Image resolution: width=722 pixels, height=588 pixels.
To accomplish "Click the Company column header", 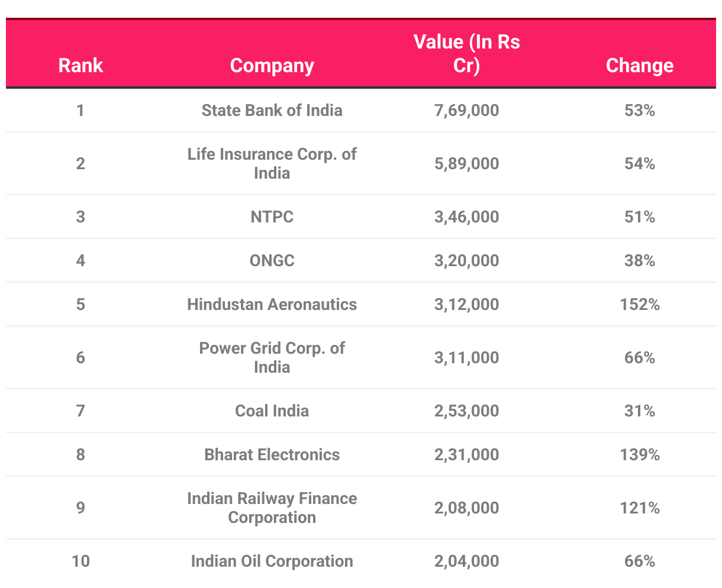I will [272, 65].
